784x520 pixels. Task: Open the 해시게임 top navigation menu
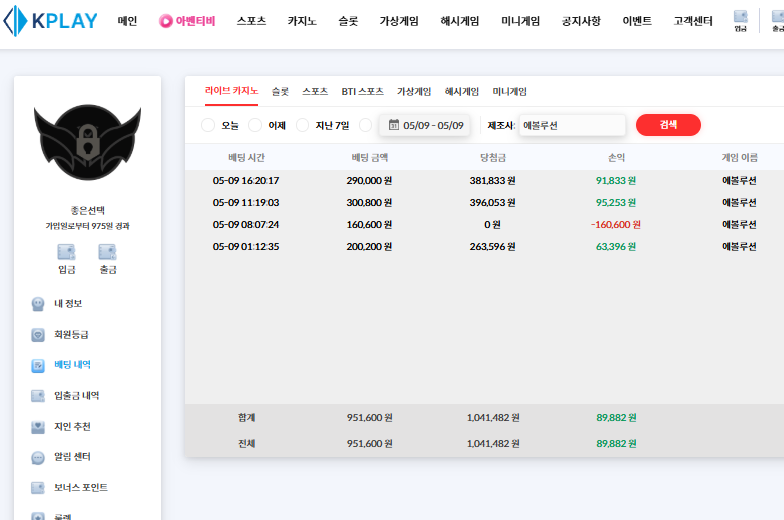(460, 21)
